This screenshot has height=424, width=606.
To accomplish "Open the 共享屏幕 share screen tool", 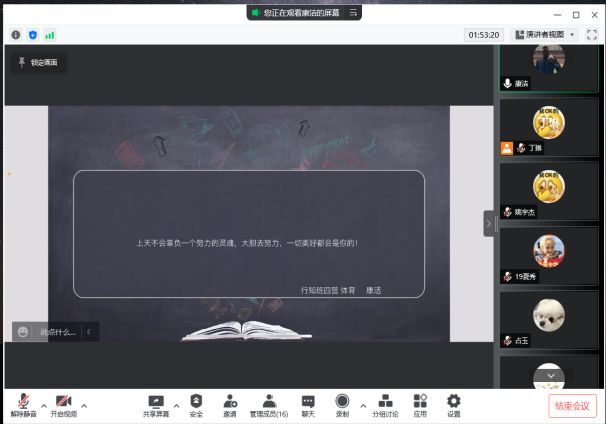I will point(155,401).
